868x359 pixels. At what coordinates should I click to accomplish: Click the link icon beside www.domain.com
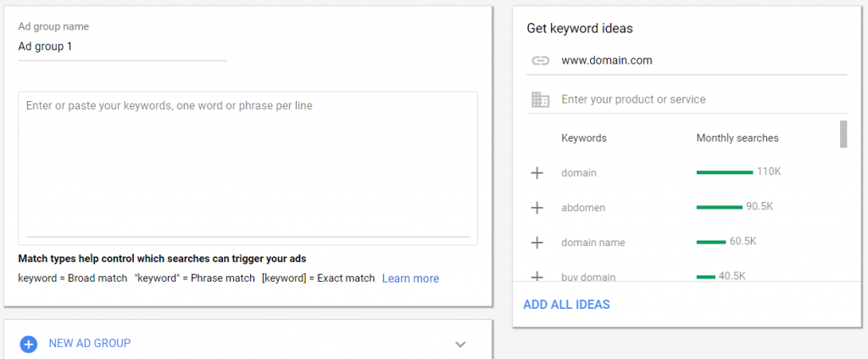pyautogui.click(x=540, y=61)
